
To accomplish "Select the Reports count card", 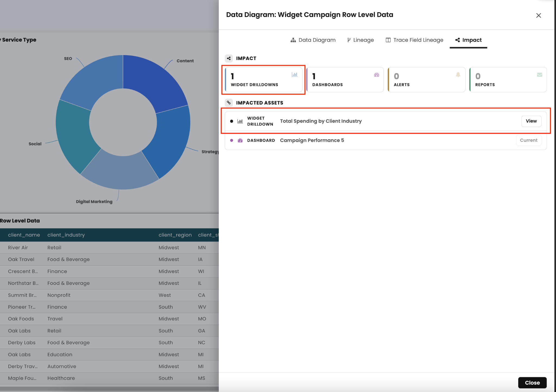I will tap(508, 80).
